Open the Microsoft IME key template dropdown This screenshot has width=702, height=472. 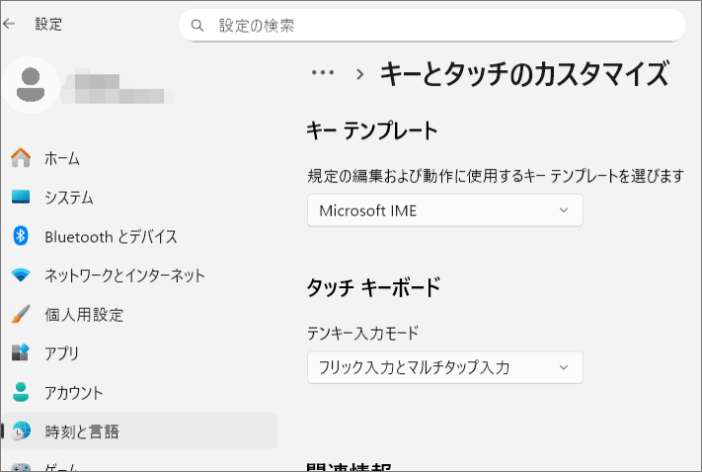[x=445, y=210]
